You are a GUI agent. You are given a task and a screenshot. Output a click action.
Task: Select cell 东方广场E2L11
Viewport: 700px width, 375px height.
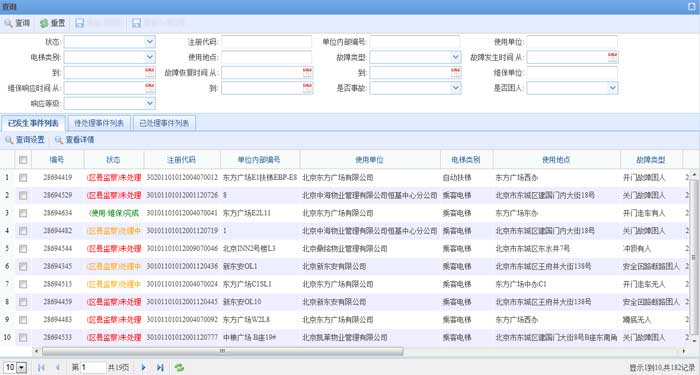coord(247,213)
